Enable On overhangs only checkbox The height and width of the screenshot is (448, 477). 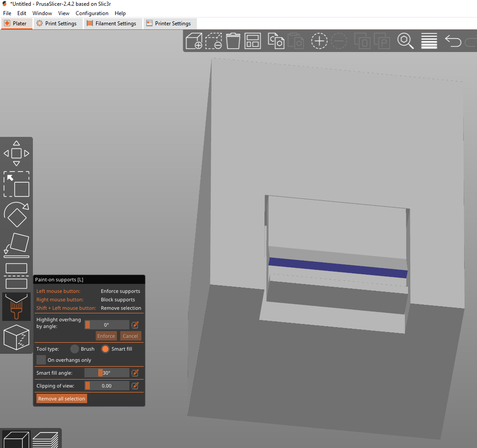[41, 360]
